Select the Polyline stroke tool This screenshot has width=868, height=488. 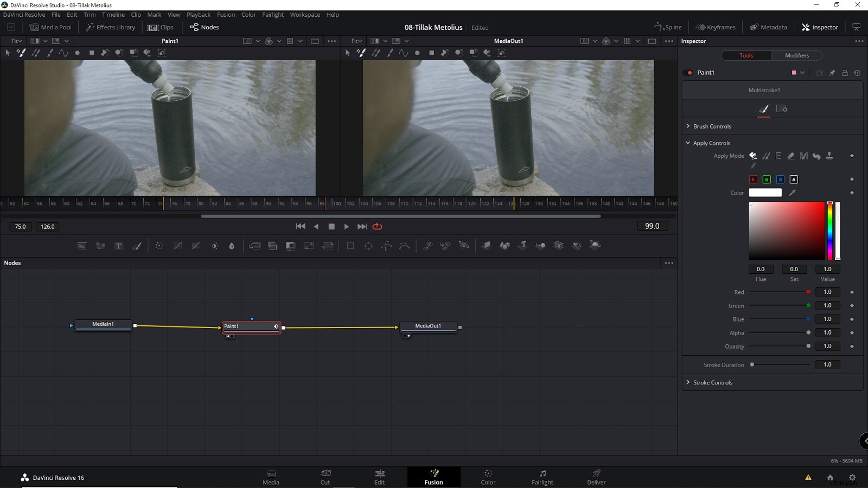point(64,53)
